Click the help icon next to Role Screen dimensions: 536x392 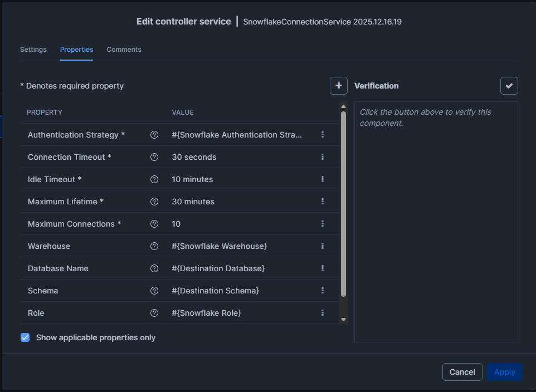pos(154,313)
